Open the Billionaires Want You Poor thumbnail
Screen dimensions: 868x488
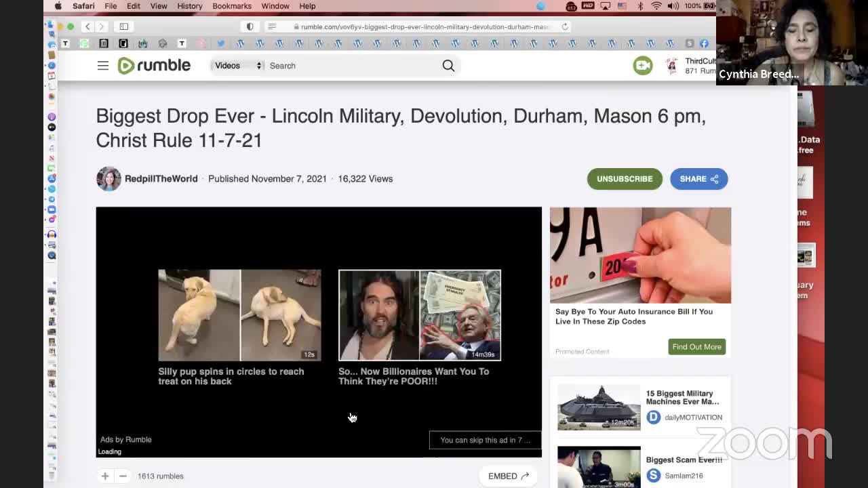[x=420, y=315]
